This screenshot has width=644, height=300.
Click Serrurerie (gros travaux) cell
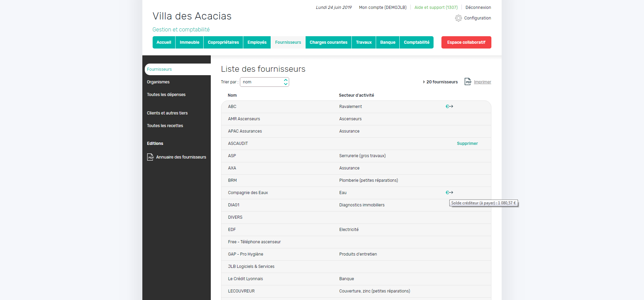[362, 156]
